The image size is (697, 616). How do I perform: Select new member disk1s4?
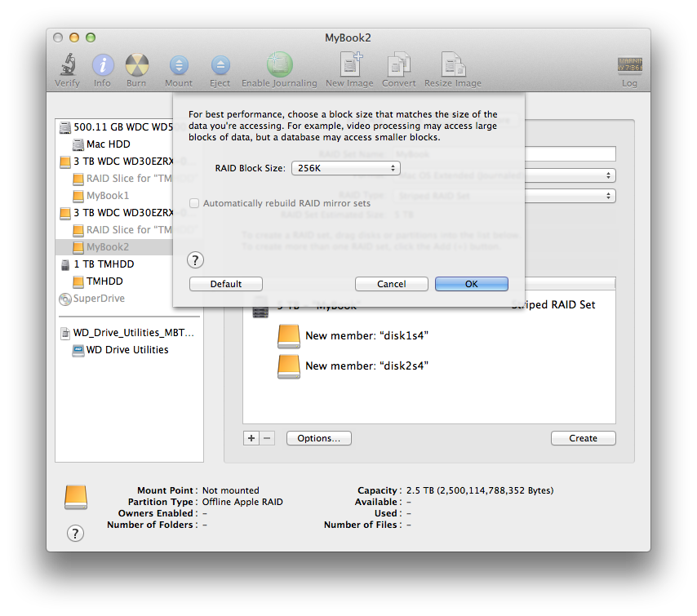point(366,336)
